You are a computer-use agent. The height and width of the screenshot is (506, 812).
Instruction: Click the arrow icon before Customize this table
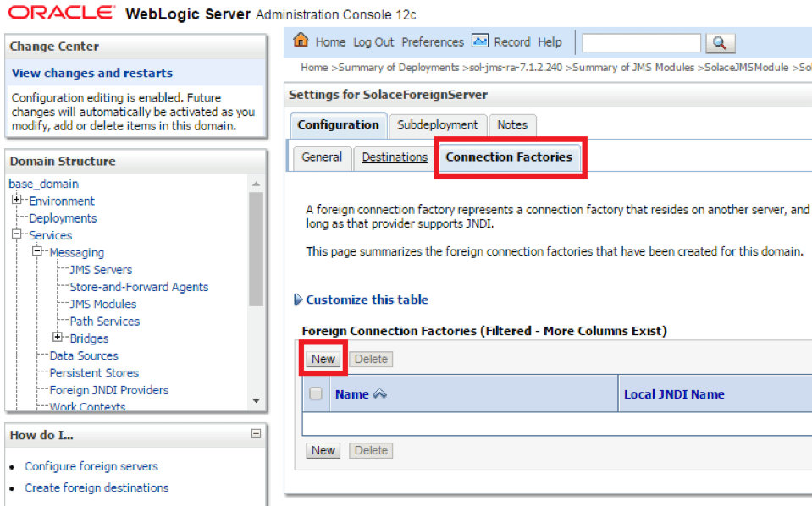[298, 300]
